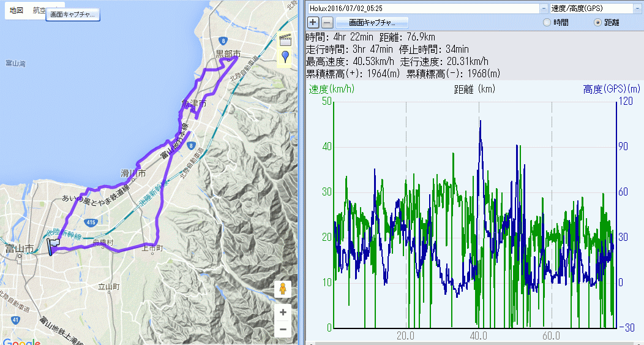This screenshot has height=345, width=644.
Task: Click 画面キャプチャ button on the map
Action: pos(72,14)
